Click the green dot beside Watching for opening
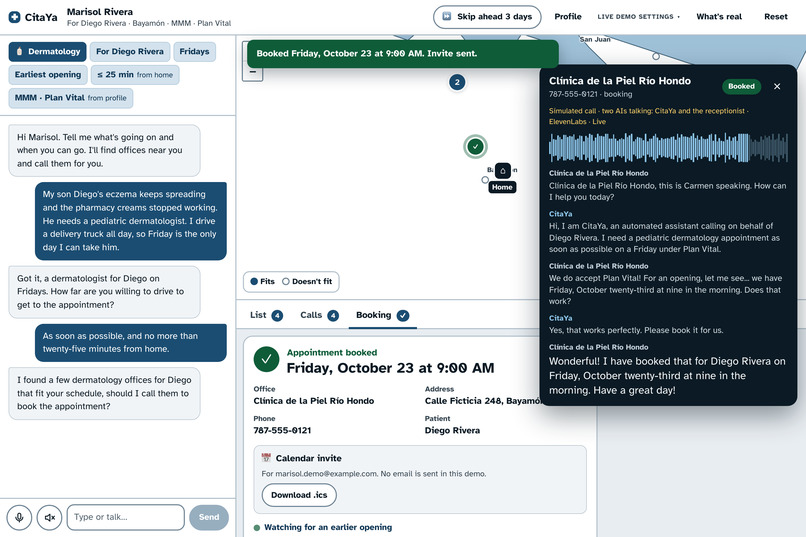This screenshot has height=537, width=806. pyautogui.click(x=257, y=528)
